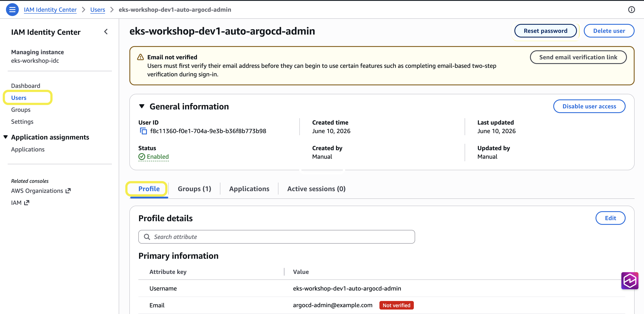Click the breadcrumb text eks-workshop-dev1-auto-argocd-admin
Image resolution: width=644 pixels, height=314 pixels.
pyautogui.click(x=175, y=9)
